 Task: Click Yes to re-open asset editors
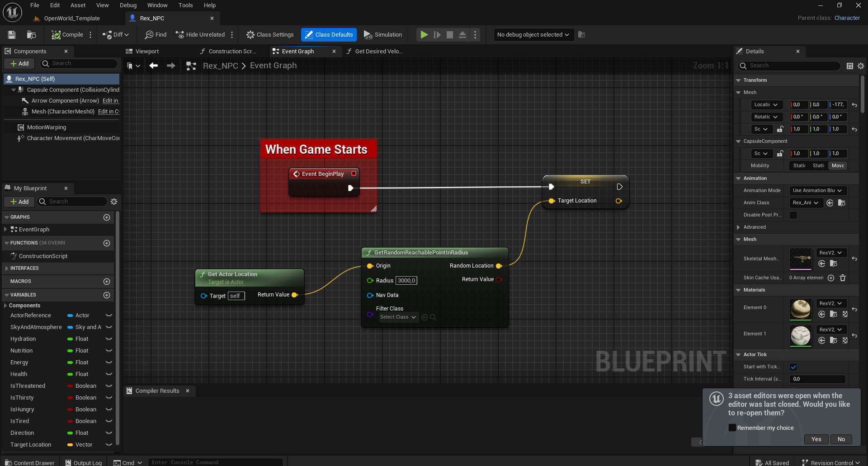(x=816, y=439)
